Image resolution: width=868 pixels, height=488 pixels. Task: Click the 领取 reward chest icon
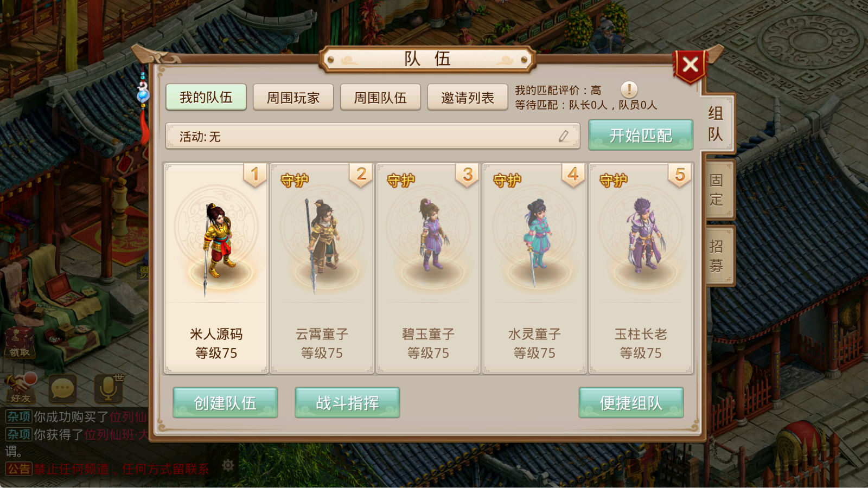pyautogui.click(x=20, y=343)
